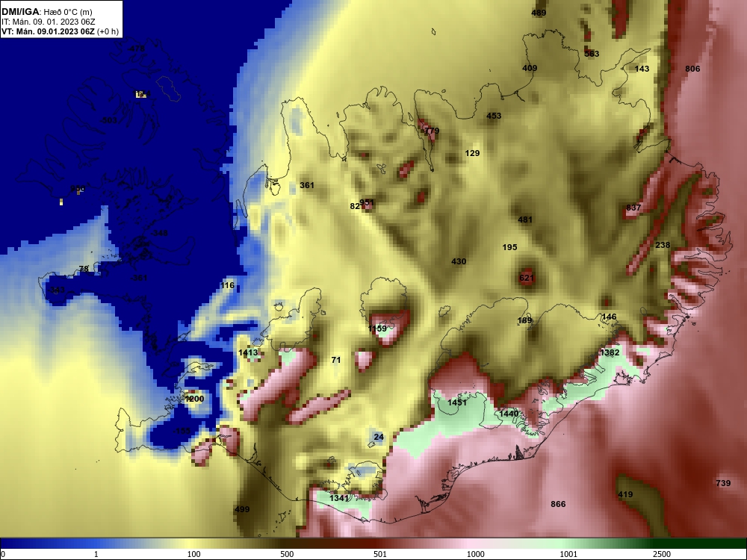Screen dimensions: 747x560
Task: Click the 1451 value in the green area
Action: 457,402
